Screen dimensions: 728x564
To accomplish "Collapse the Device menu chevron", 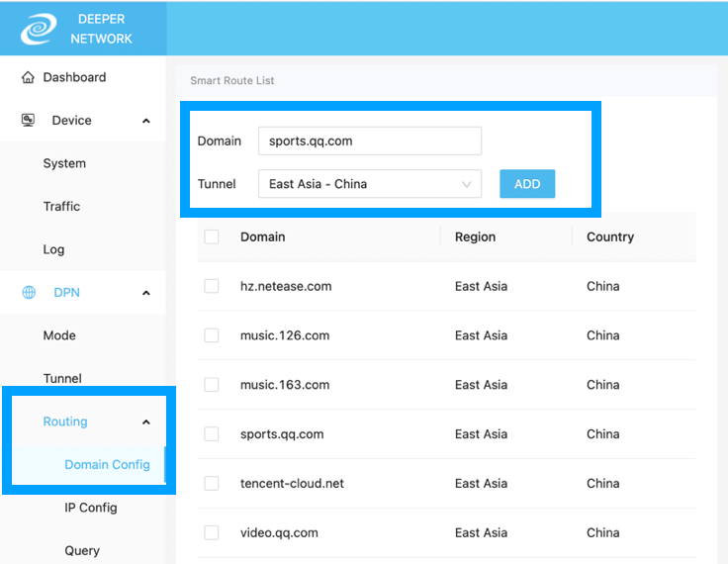I will (x=145, y=121).
